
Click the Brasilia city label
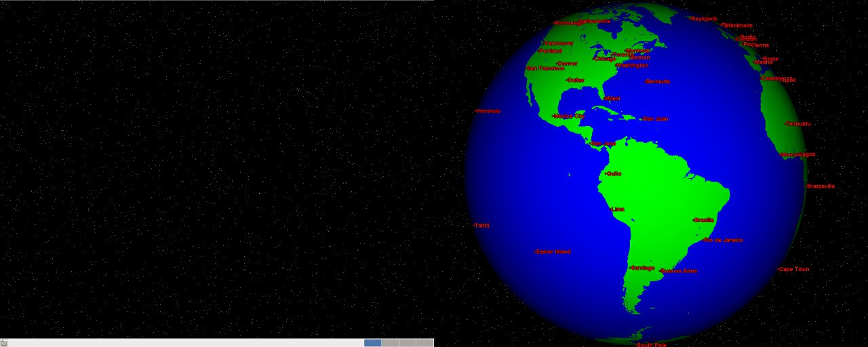(x=704, y=220)
